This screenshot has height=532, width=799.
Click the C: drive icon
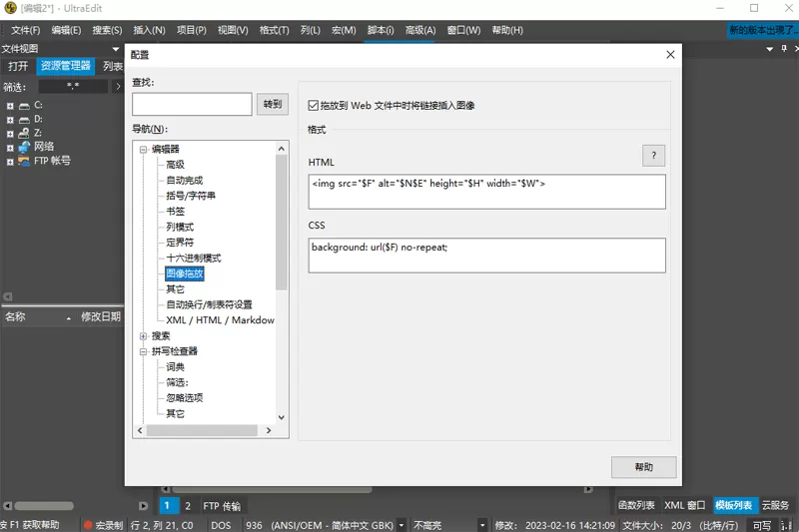pos(24,106)
